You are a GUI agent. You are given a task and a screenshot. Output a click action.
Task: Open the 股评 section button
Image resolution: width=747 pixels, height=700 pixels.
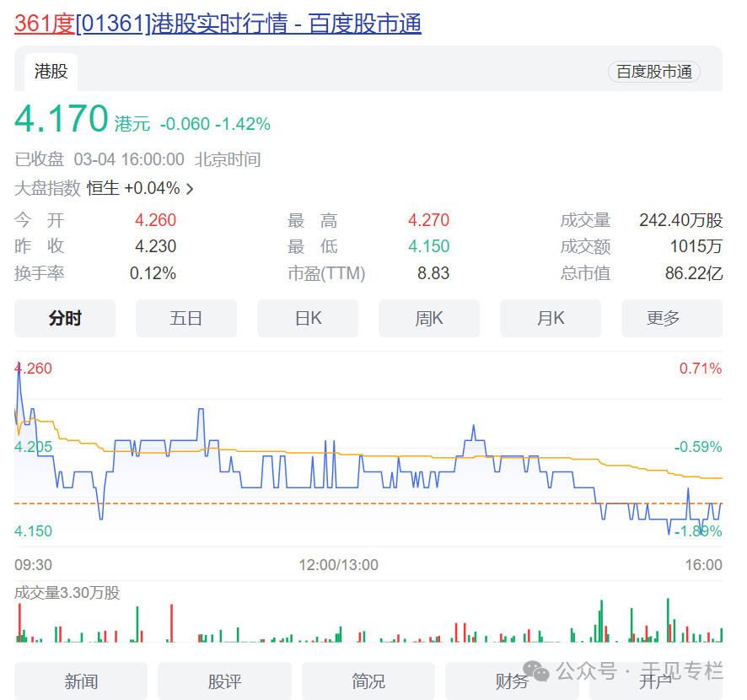(224, 681)
